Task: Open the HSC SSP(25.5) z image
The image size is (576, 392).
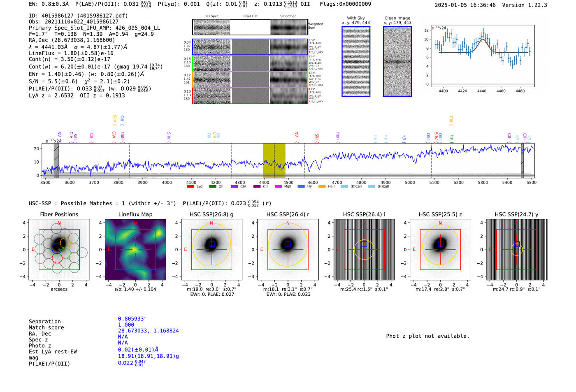Action: point(440,250)
